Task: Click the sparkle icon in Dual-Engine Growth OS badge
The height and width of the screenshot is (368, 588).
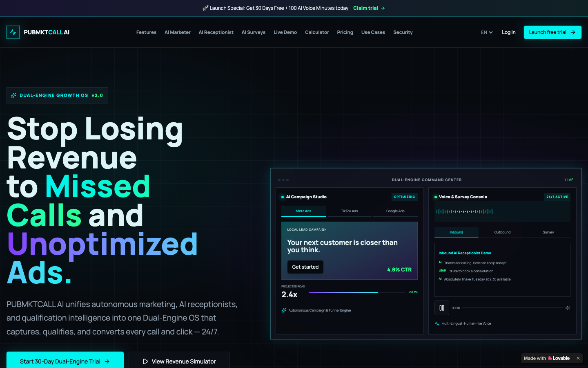Action: pos(14,95)
